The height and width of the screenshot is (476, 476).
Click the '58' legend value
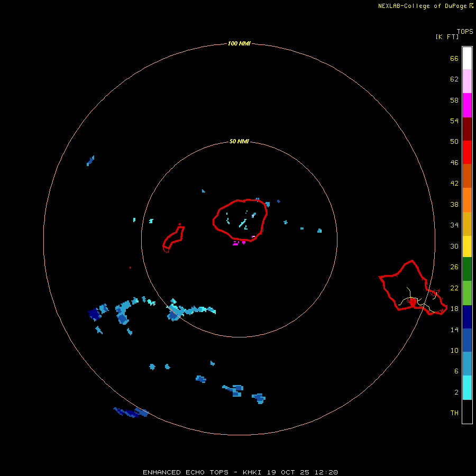454,100
